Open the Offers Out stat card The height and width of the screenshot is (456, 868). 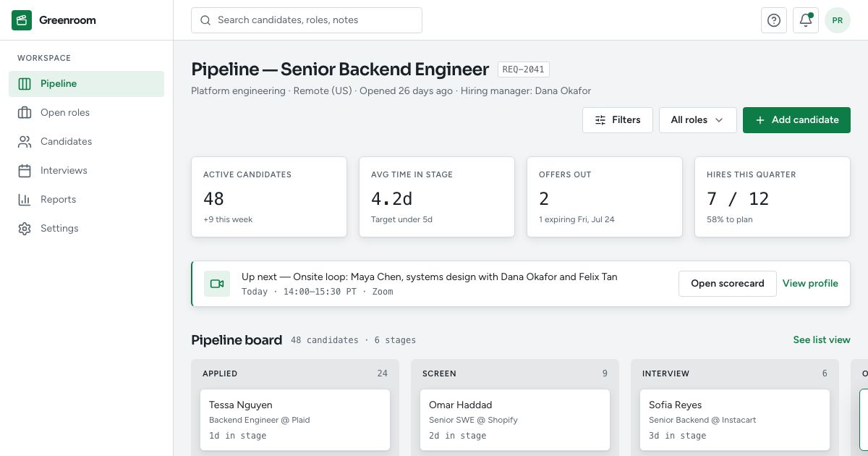point(605,197)
